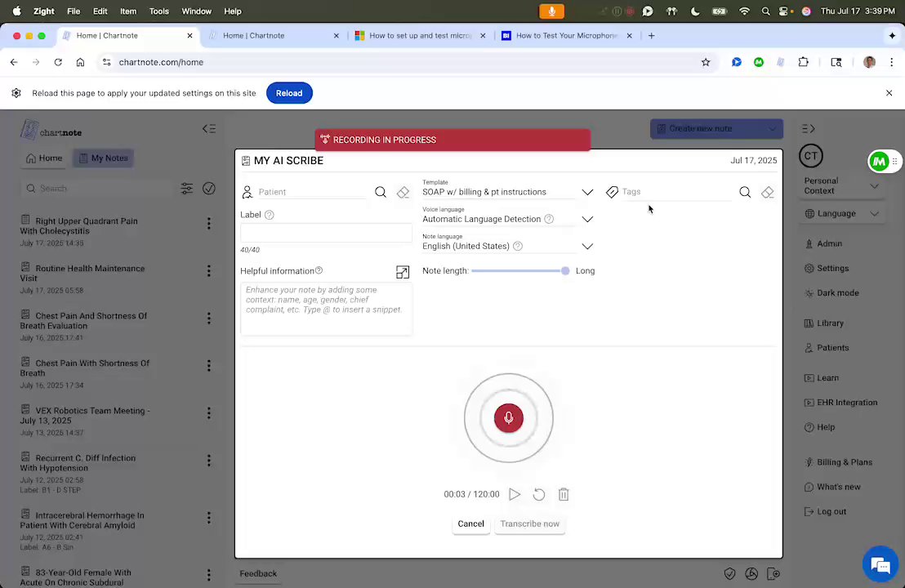Click into the Tags input field
Screen dimensions: 905x588
click(675, 192)
